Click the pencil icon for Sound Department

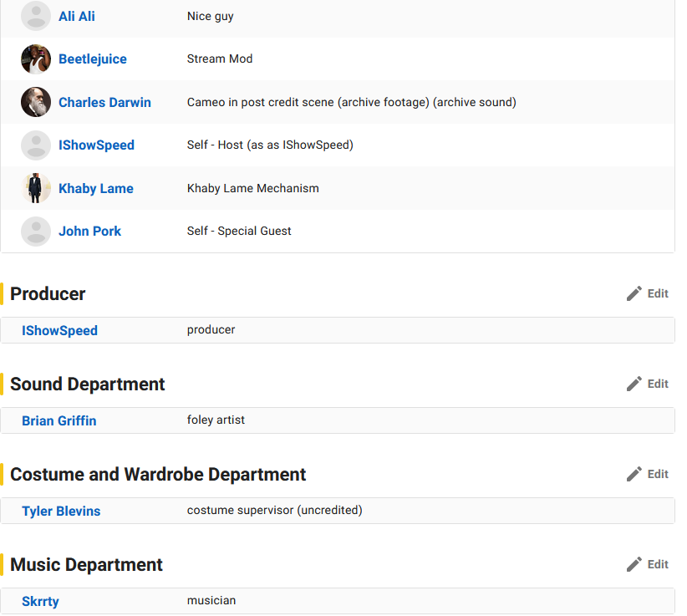634,384
